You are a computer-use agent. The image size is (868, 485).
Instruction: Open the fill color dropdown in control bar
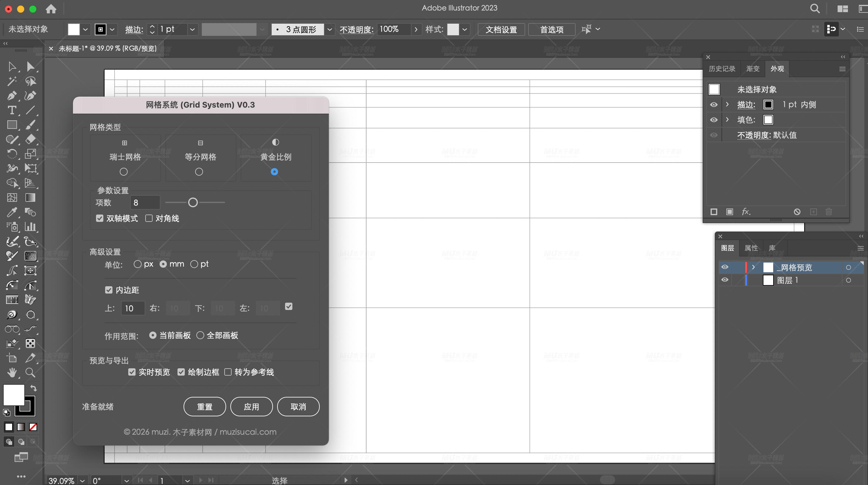point(85,29)
